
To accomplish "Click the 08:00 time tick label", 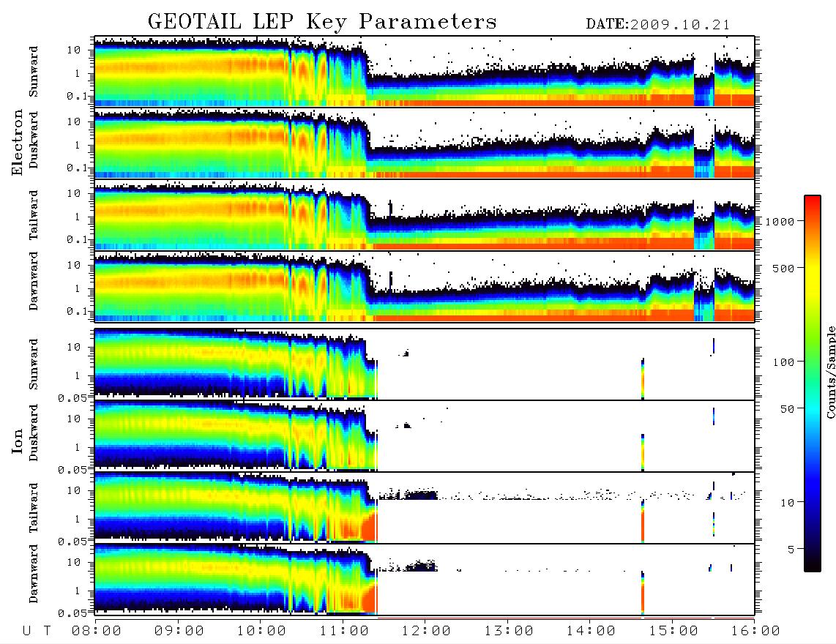I will pos(96,631).
